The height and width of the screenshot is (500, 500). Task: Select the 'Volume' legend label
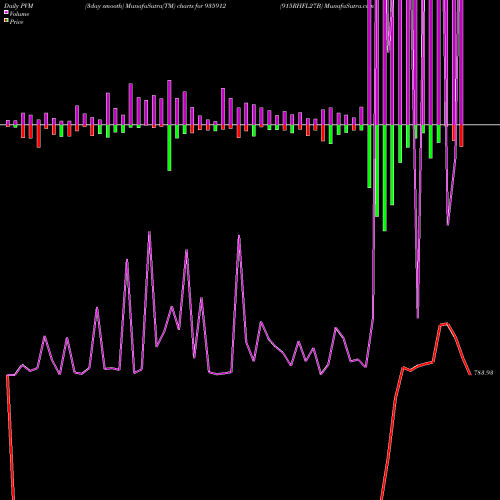point(19,14)
